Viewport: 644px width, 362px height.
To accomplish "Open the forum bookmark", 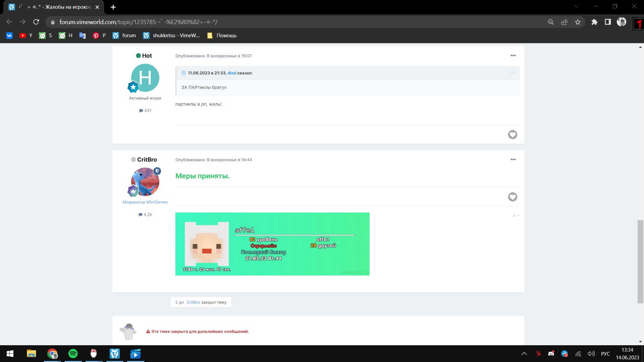I will click(124, 36).
